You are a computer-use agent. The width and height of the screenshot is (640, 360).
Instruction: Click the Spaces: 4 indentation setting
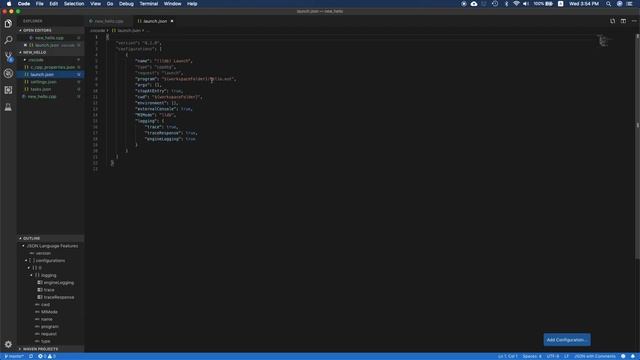pyautogui.click(x=532, y=356)
